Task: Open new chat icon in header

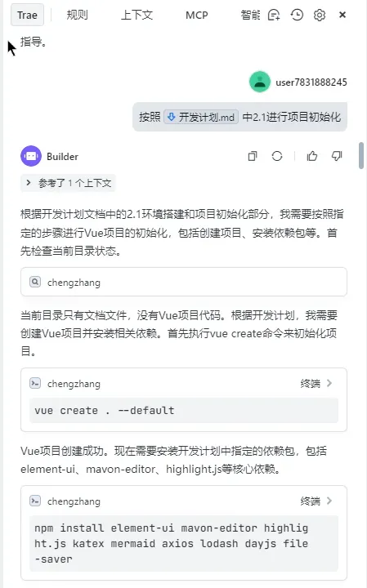Action: [274, 15]
